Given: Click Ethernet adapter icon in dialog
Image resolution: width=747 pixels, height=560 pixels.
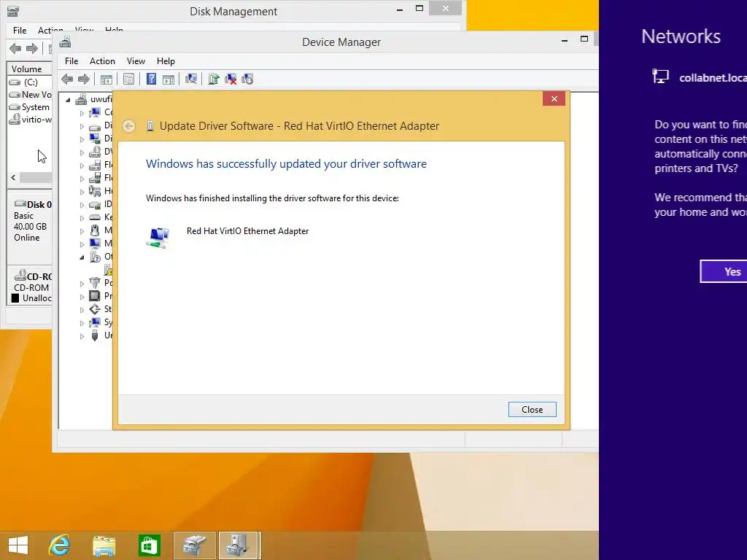Looking at the screenshot, I should click(158, 237).
